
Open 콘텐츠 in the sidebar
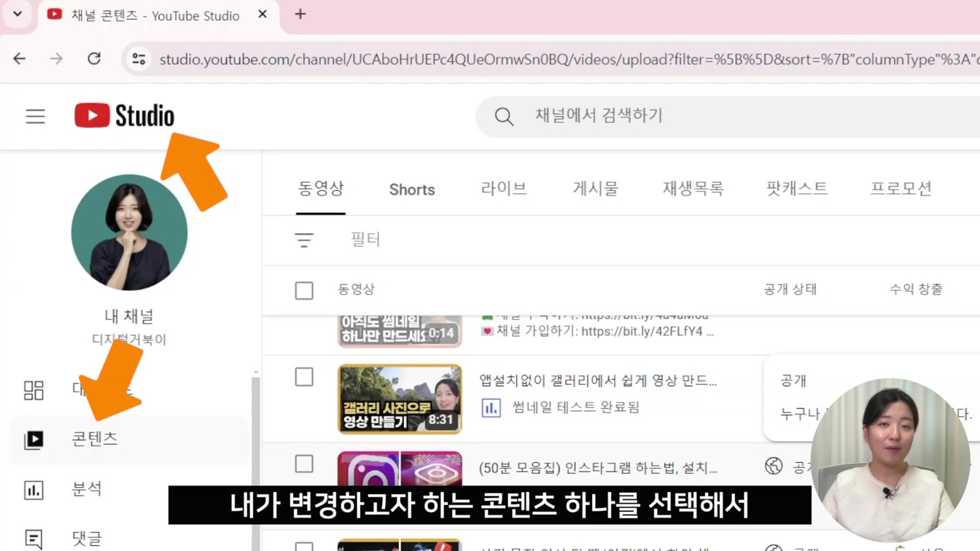click(129, 439)
